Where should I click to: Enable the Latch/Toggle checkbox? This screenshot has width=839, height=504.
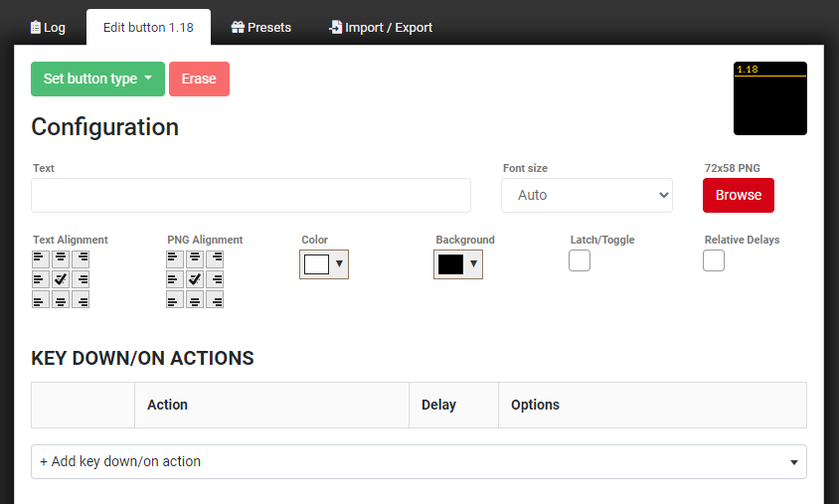click(580, 260)
